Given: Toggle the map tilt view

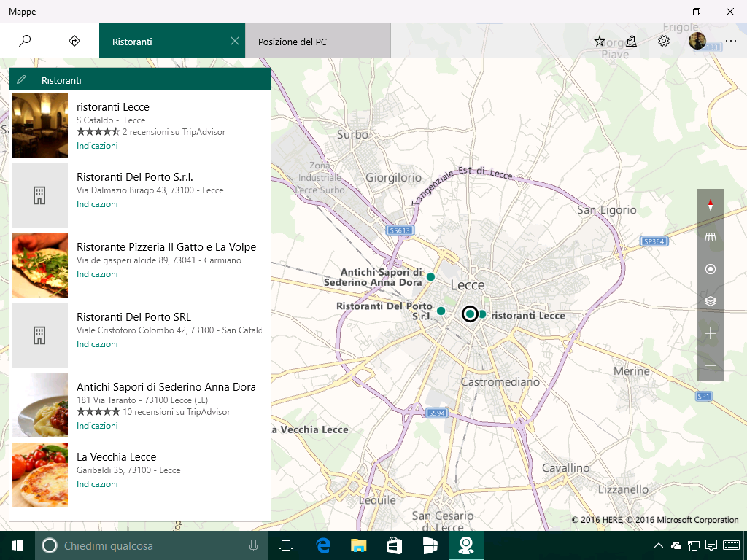Looking at the screenshot, I should pyautogui.click(x=711, y=237).
